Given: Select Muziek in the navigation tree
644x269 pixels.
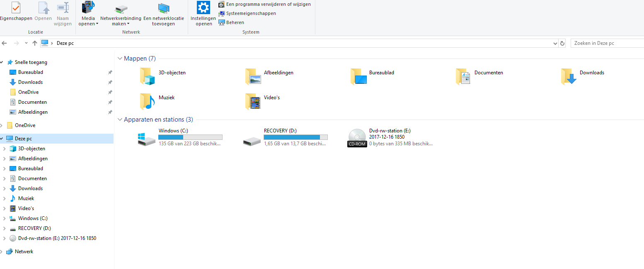Looking at the screenshot, I should click(x=26, y=198).
